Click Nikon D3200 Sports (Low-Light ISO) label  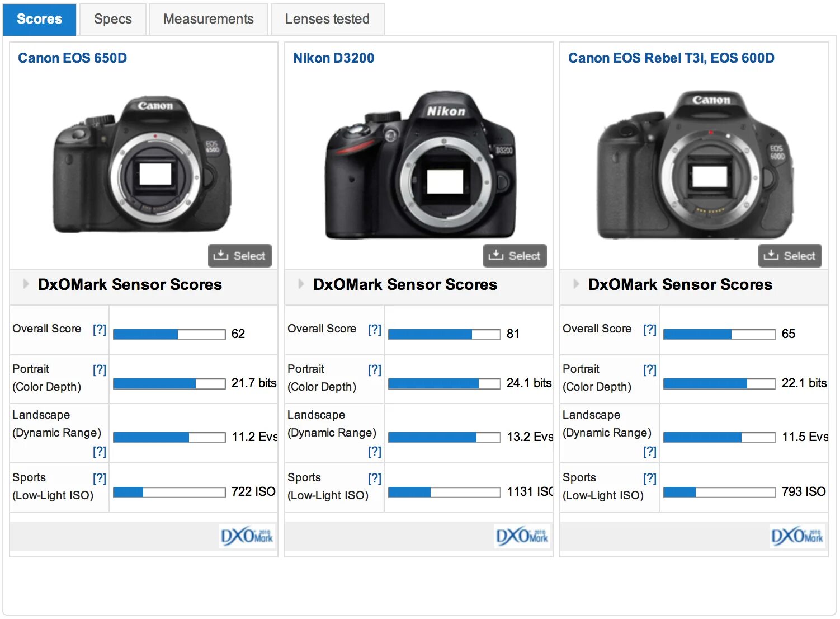point(328,486)
